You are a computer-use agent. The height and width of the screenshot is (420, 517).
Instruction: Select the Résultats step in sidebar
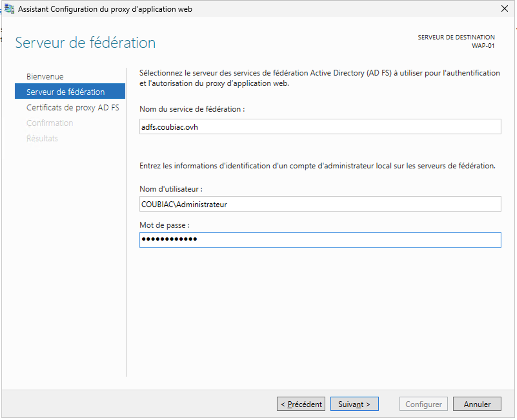pos(42,138)
